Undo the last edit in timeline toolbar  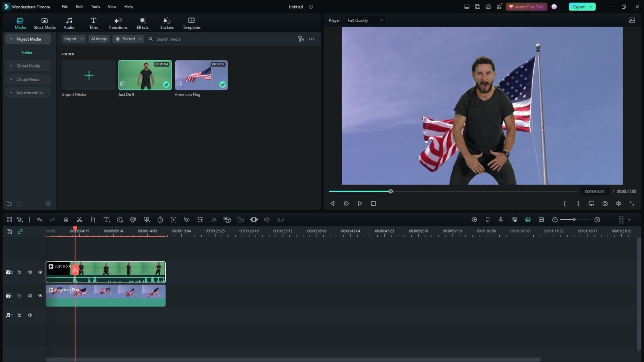(39, 220)
